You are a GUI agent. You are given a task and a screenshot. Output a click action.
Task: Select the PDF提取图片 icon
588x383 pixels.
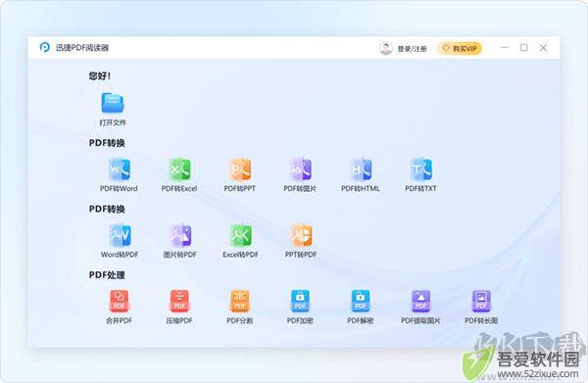(420, 301)
